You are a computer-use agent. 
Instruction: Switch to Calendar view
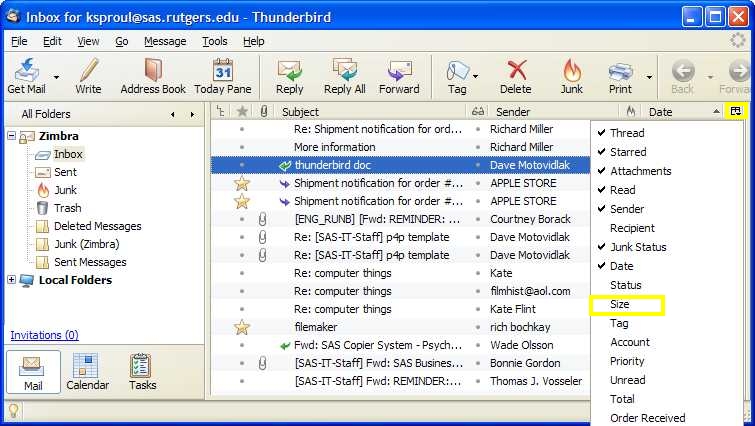click(88, 372)
